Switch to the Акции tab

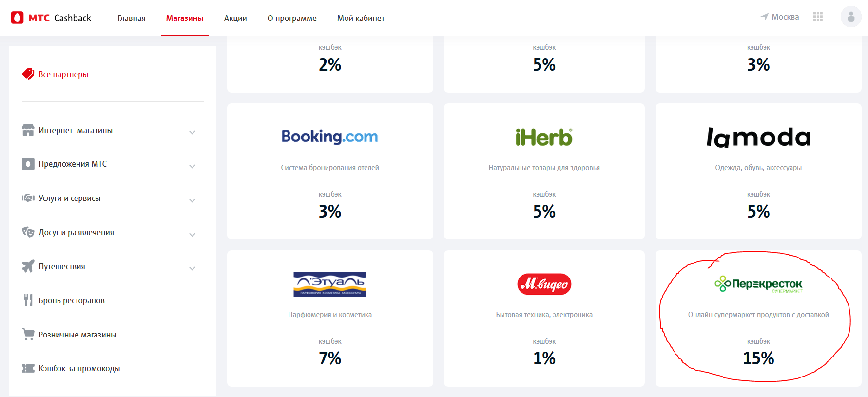(x=235, y=18)
